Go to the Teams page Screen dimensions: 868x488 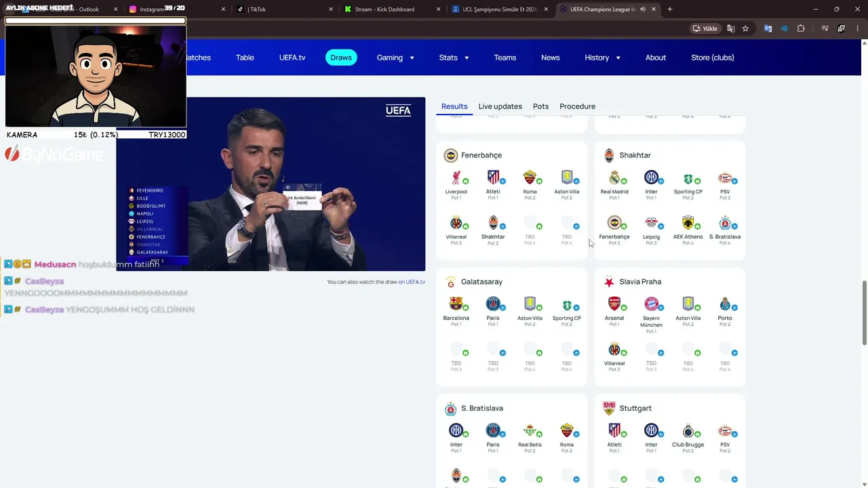505,58
